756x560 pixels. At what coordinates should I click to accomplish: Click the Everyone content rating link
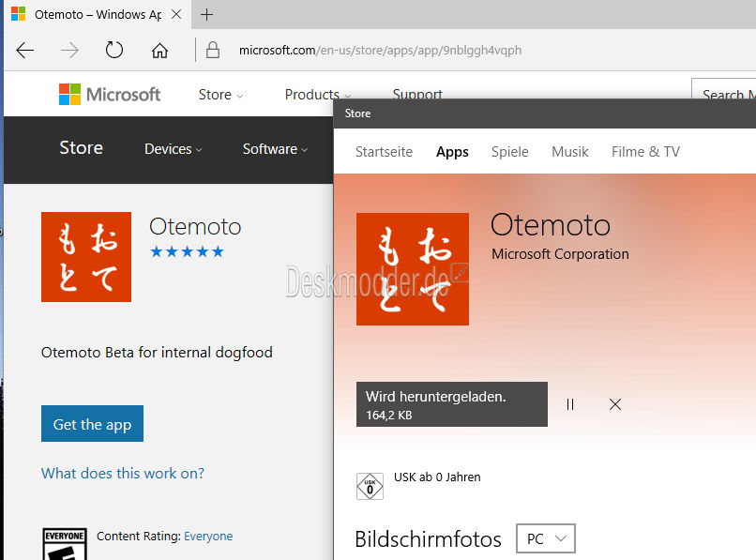coord(208,537)
